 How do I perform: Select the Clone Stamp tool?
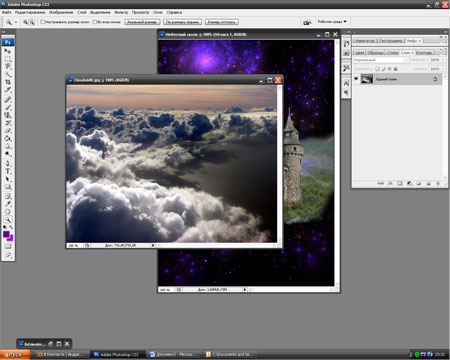(x=8, y=115)
